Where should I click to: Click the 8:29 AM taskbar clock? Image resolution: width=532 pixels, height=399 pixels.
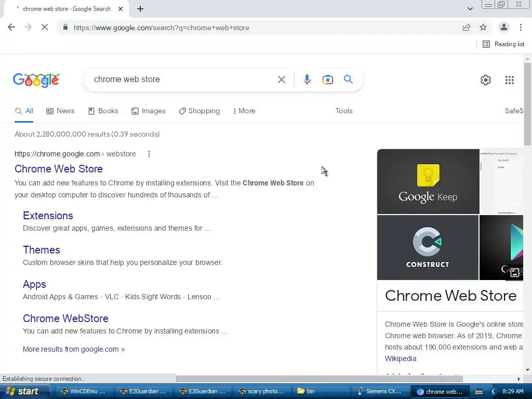[513, 391]
